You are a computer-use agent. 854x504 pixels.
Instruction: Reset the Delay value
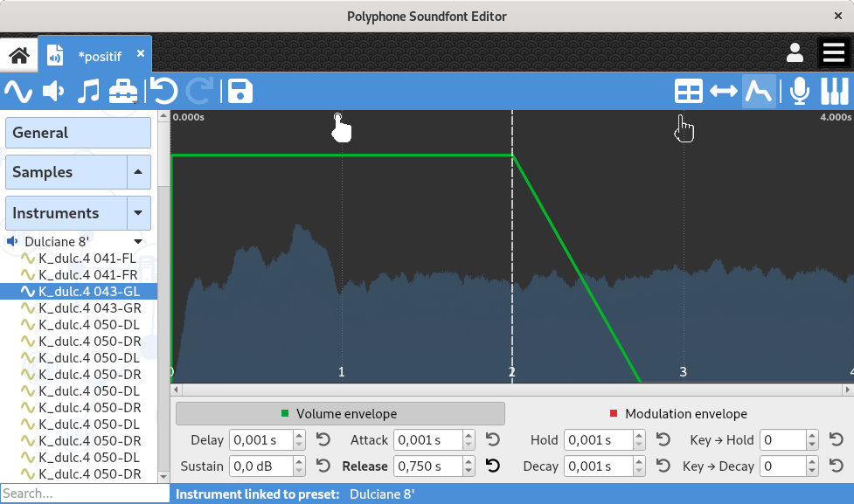pyautogui.click(x=323, y=439)
